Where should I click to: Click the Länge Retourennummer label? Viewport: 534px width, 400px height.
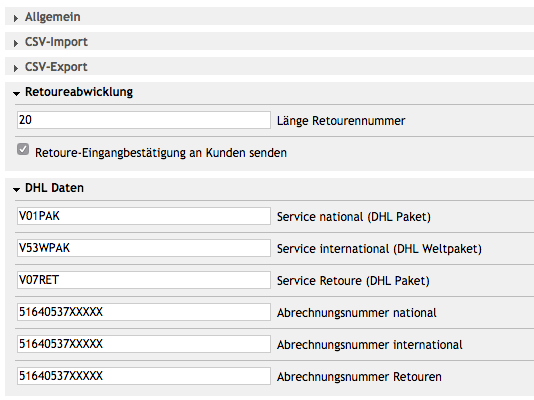pyautogui.click(x=341, y=121)
